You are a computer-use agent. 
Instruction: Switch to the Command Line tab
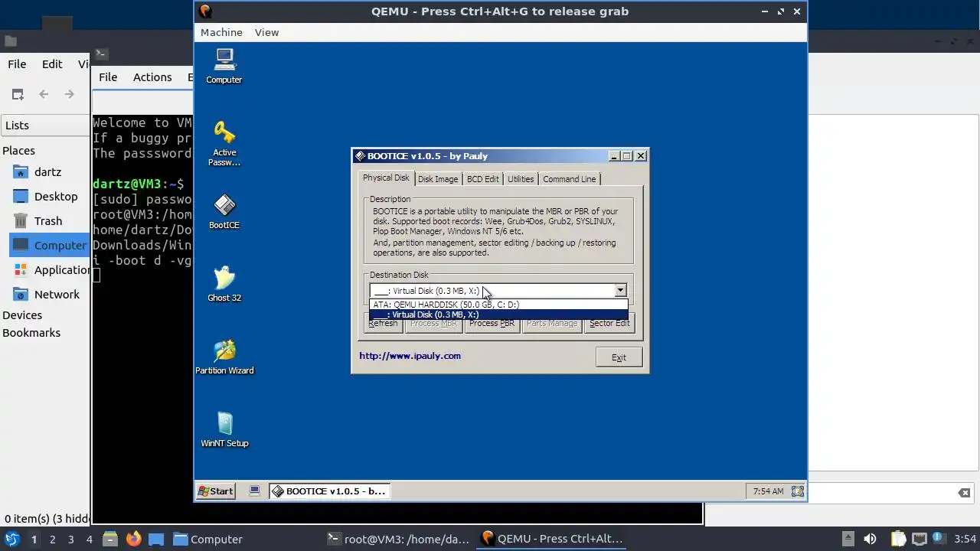pyautogui.click(x=570, y=179)
